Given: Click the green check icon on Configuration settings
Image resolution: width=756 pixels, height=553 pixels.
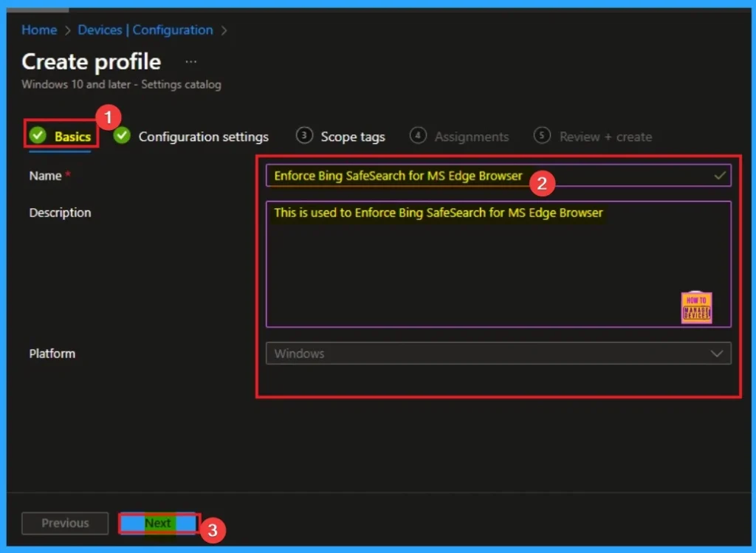Looking at the screenshot, I should tap(122, 135).
